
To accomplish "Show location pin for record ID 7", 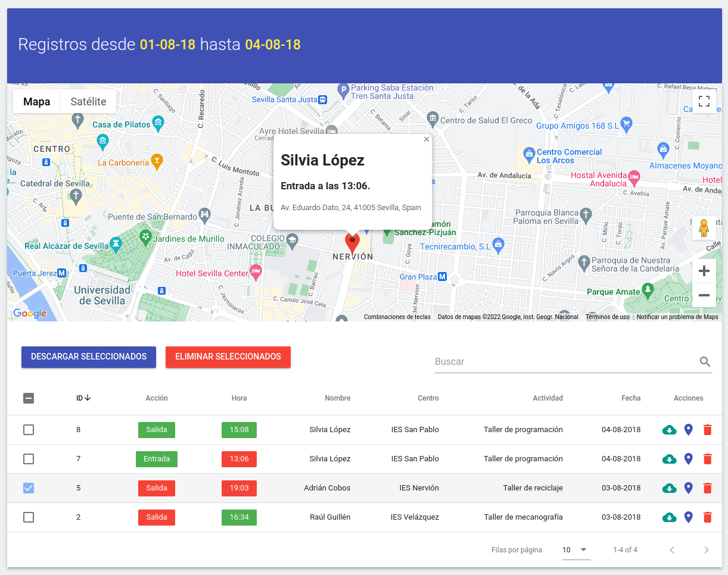I will [x=689, y=459].
